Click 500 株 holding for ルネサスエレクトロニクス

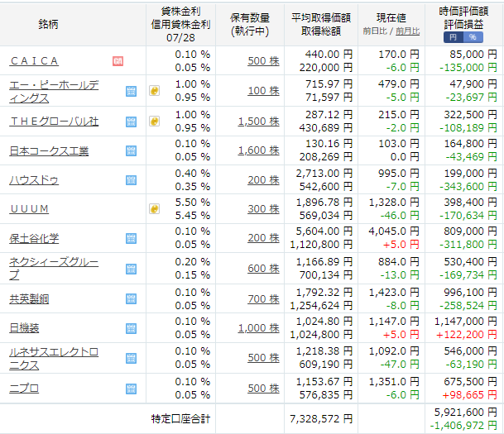[263, 358]
